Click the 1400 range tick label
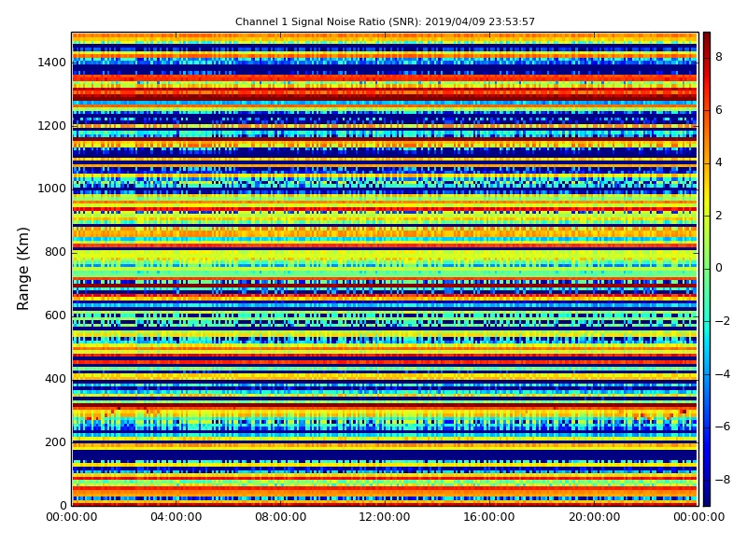 click(52, 63)
